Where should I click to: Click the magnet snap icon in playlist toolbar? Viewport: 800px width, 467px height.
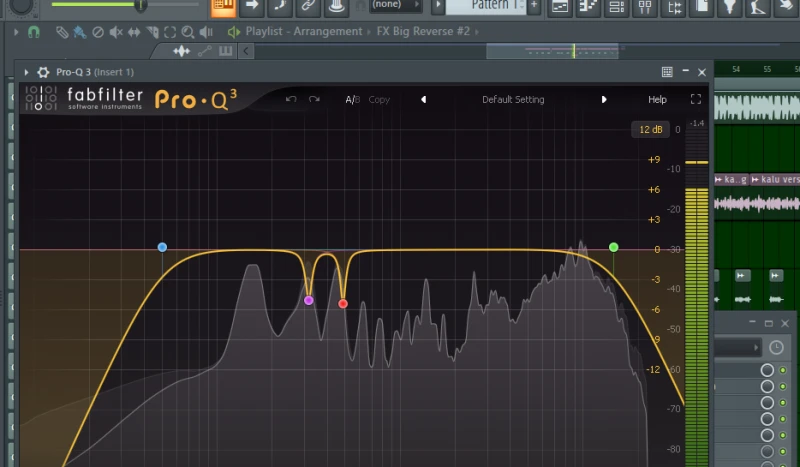33,32
